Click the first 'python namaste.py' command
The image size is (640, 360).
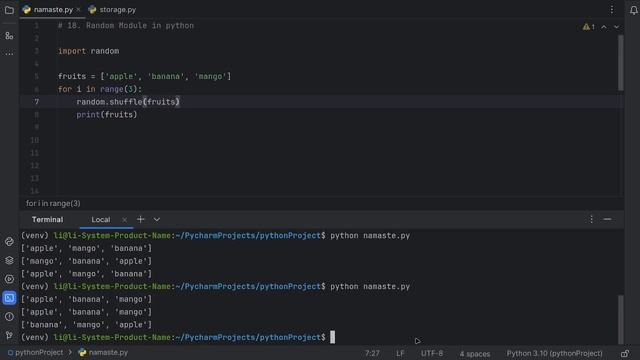tap(370, 236)
